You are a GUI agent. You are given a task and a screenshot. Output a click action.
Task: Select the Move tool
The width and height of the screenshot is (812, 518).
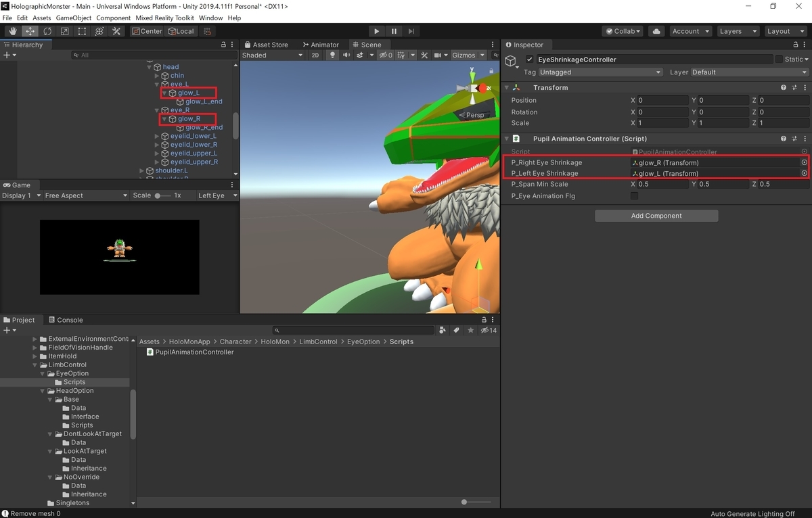pos(30,31)
